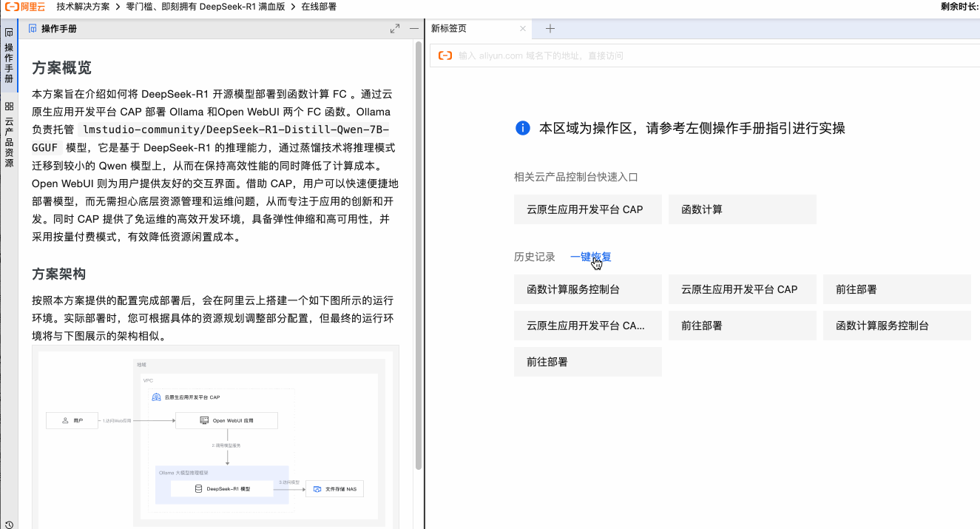Open the 云产品资源 sidebar tab
This screenshot has width=980, height=529.
(9, 135)
